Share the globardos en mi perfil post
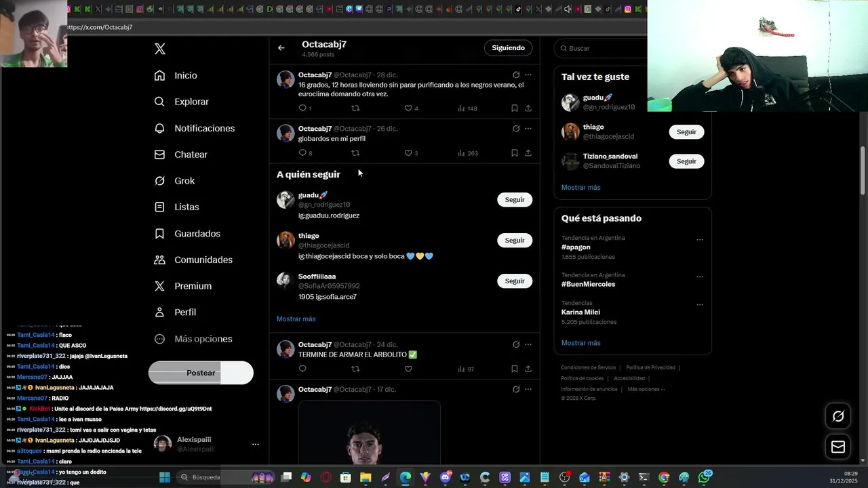 point(528,153)
